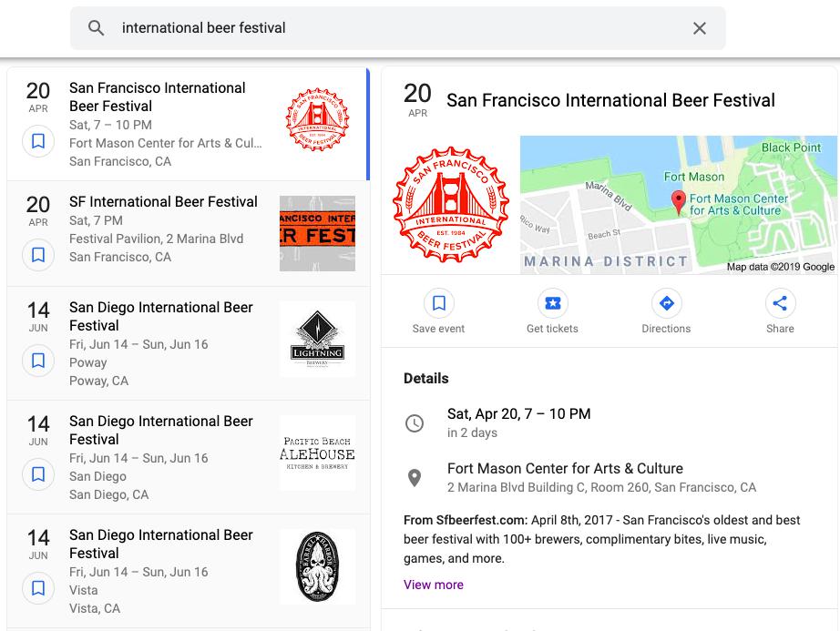Click the Directions icon
Screen dimensions: 840x631
click(666, 301)
